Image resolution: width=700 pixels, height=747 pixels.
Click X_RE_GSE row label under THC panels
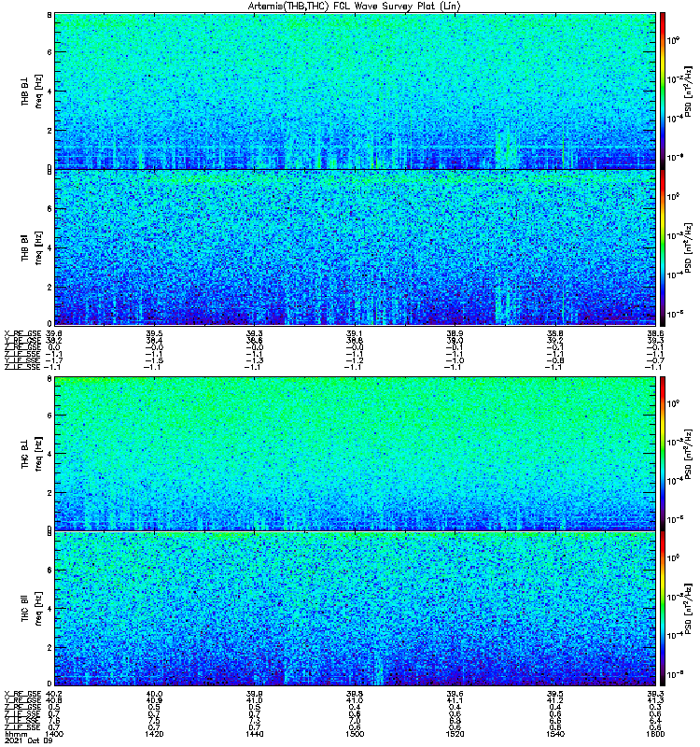click(x=22, y=694)
